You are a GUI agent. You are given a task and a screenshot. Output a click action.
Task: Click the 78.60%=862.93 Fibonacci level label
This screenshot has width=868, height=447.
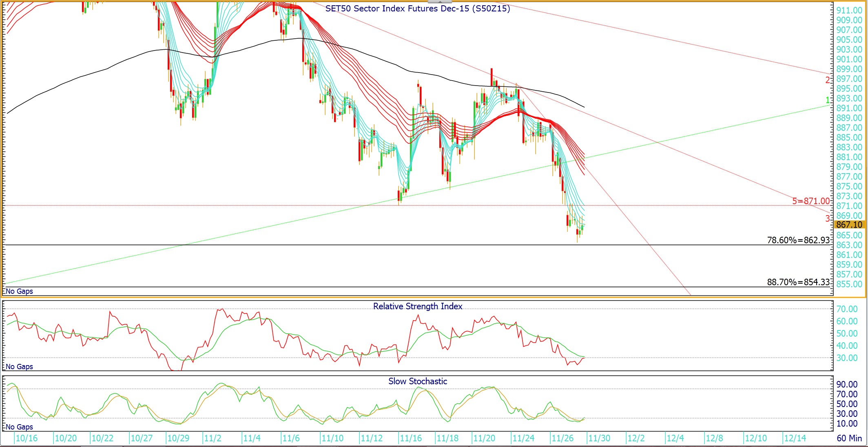click(x=798, y=240)
